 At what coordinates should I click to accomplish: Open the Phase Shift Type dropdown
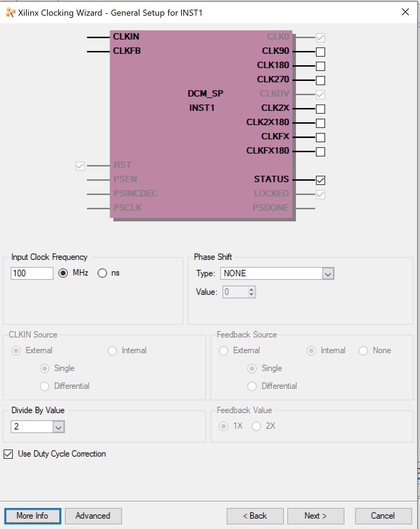click(328, 274)
